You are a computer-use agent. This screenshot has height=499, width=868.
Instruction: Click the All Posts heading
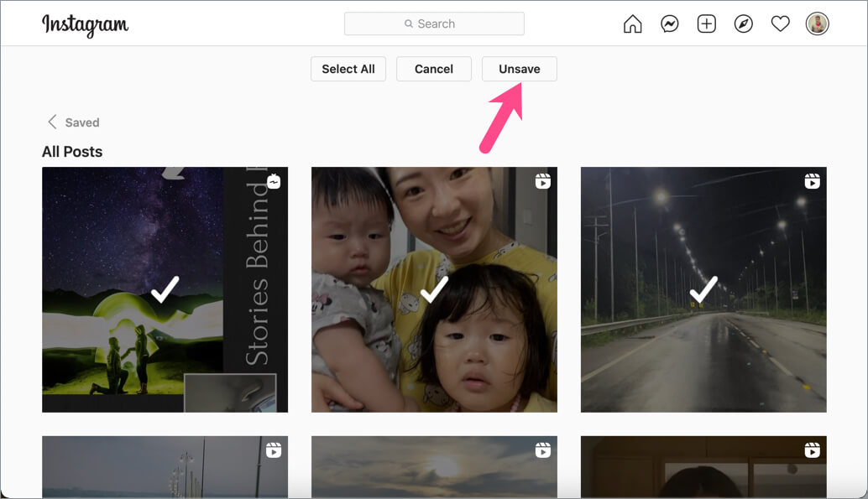coord(72,152)
